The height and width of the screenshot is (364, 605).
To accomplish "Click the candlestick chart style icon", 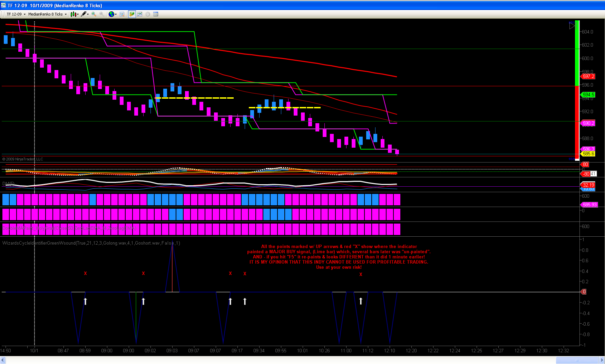I will [73, 14].
